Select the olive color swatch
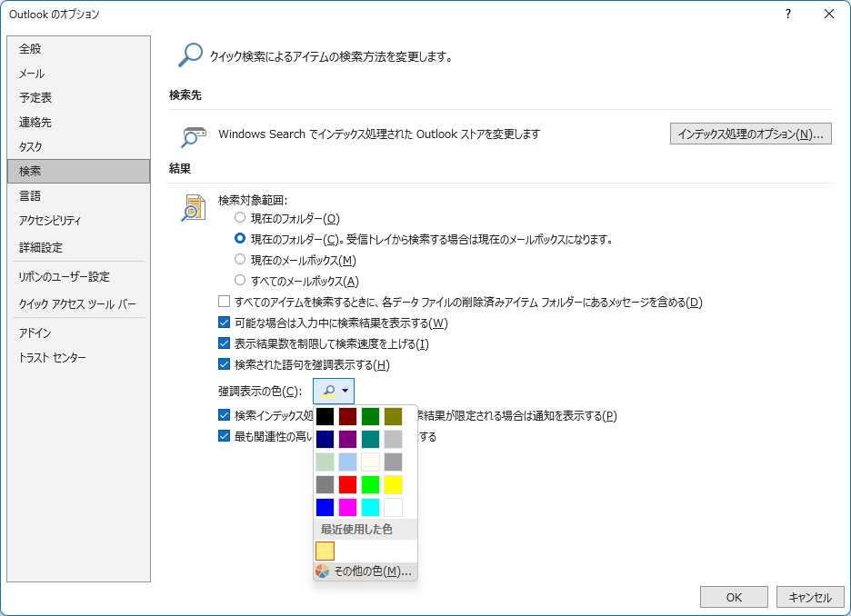Image resolution: width=851 pixels, height=616 pixels. [x=394, y=416]
